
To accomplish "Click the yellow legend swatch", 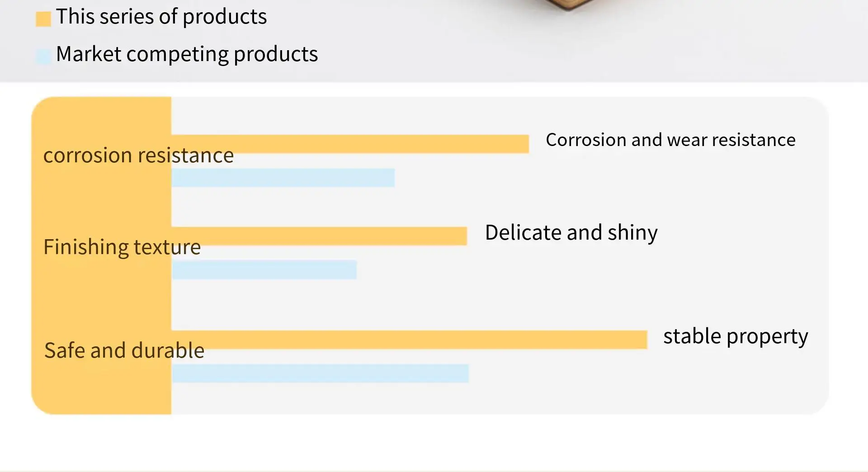I will coord(43,19).
